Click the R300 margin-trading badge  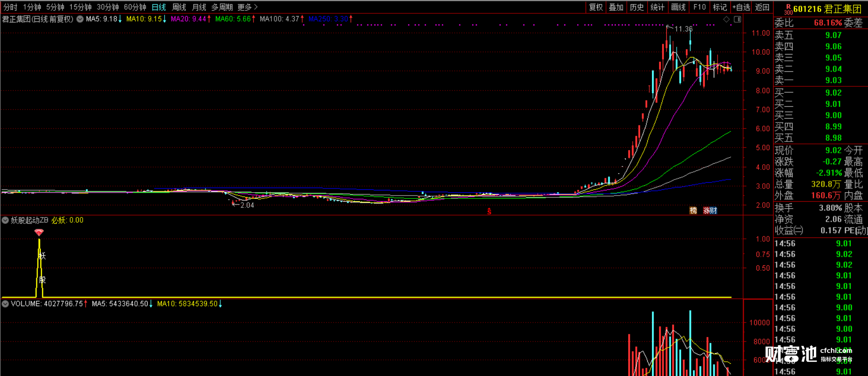point(788,9)
